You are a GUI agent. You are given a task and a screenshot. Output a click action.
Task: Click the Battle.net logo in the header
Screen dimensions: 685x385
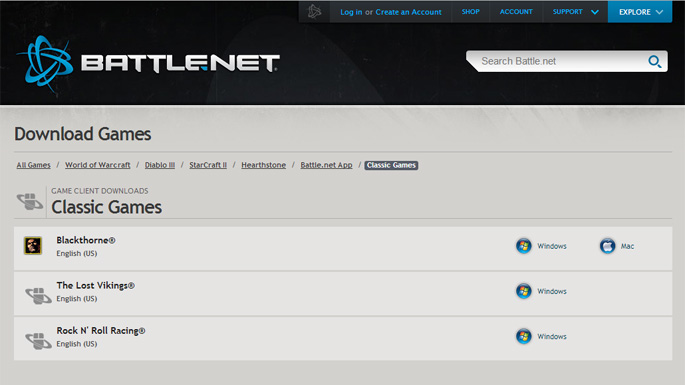pos(148,63)
